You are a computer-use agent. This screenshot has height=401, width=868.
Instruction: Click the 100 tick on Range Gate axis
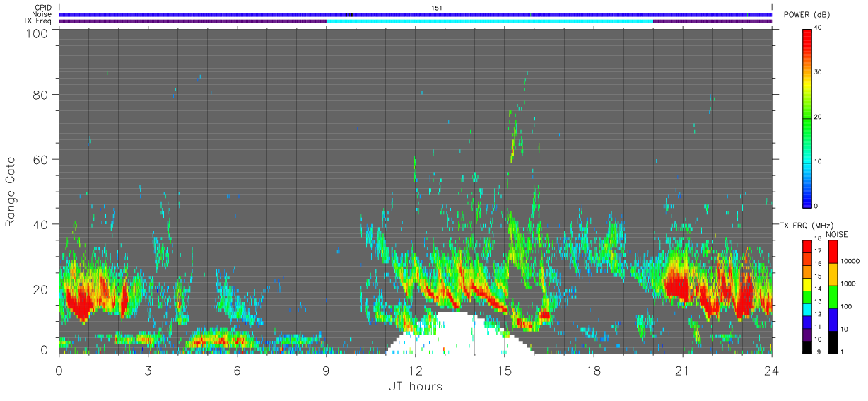36,33
